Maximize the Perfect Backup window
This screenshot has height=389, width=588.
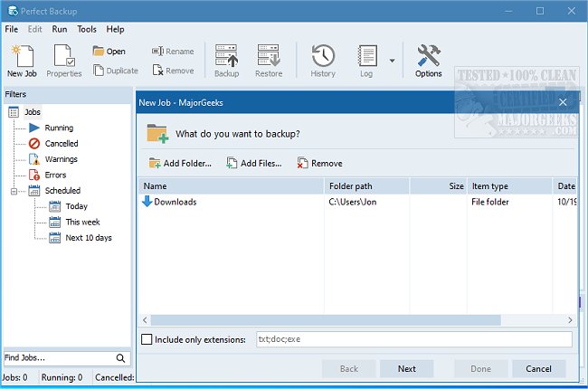pyautogui.click(x=540, y=11)
